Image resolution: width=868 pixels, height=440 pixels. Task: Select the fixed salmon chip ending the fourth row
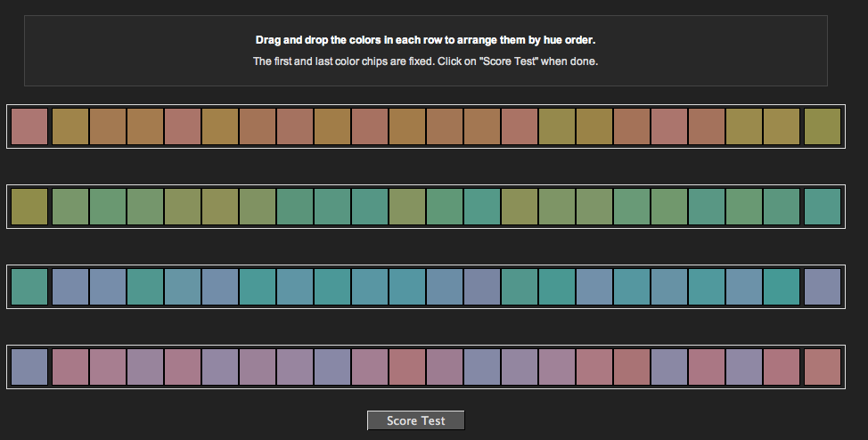point(822,367)
